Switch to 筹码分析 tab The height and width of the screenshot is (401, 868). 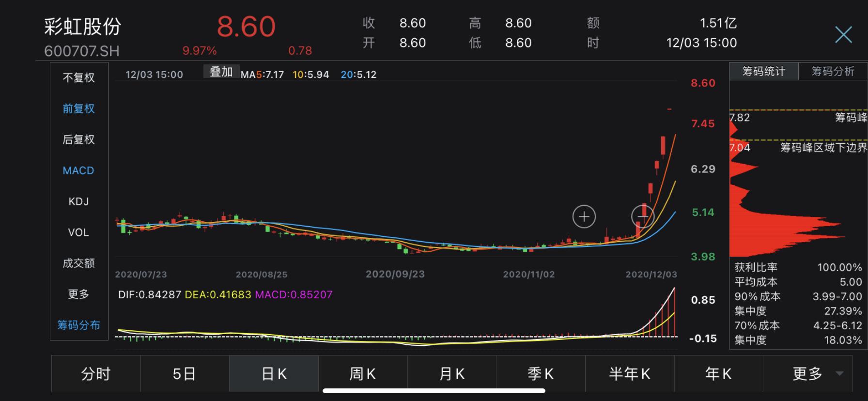[833, 71]
